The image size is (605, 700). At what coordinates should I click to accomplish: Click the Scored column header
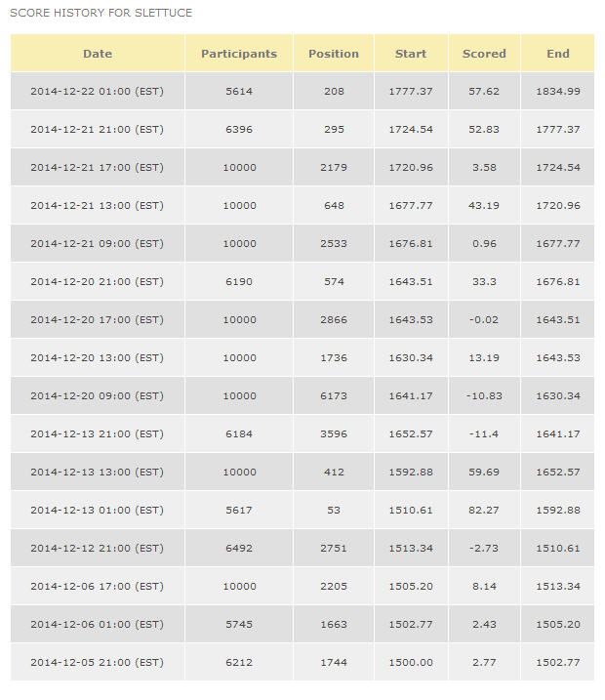pyautogui.click(x=484, y=54)
